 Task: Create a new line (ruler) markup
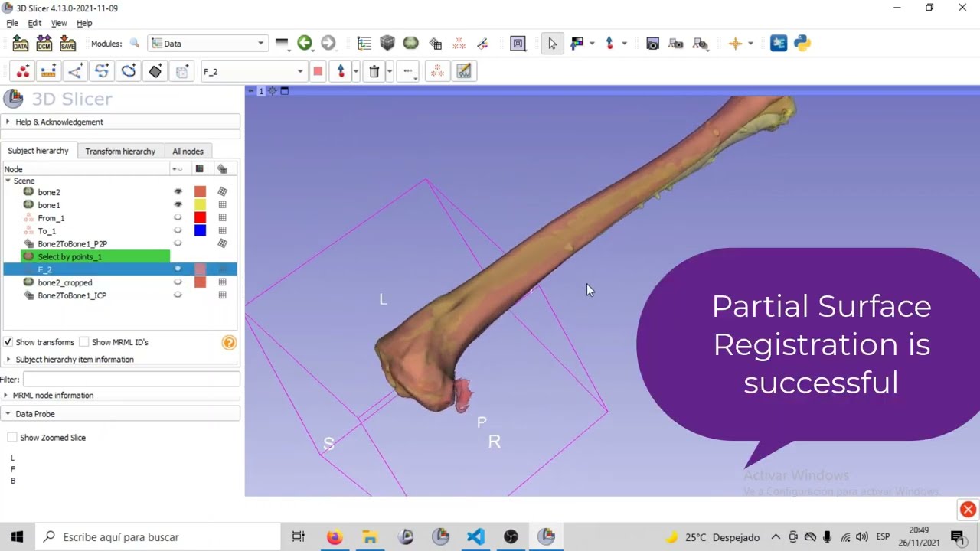pos(48,71)
